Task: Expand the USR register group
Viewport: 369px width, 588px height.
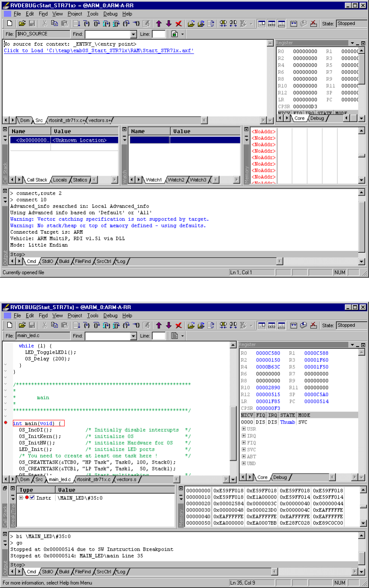Action: point(244,429)
